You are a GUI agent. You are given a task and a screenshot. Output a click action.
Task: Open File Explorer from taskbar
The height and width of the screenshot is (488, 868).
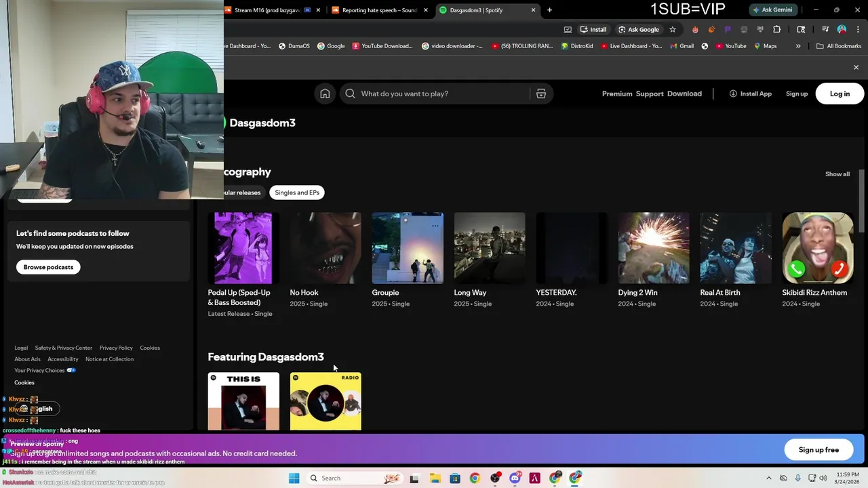[435, 478]
